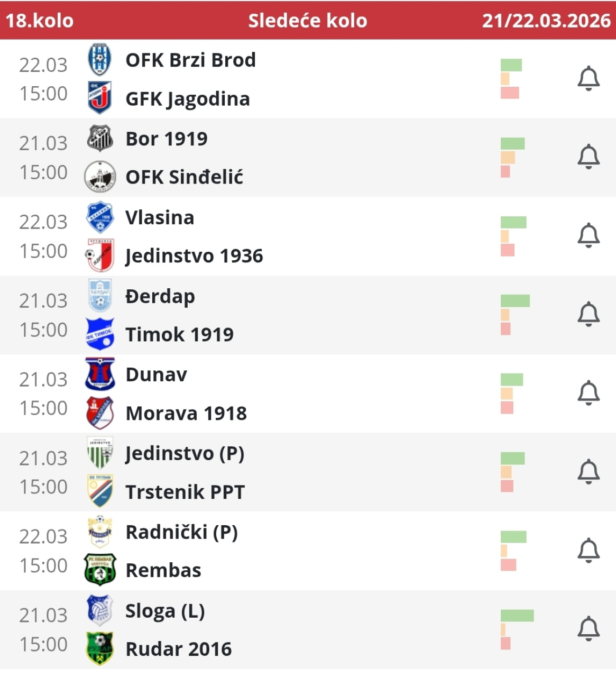This screenshot has height=677, width=616.
Task: Click the Dunav club crest
Action: [x=100, y=374]
